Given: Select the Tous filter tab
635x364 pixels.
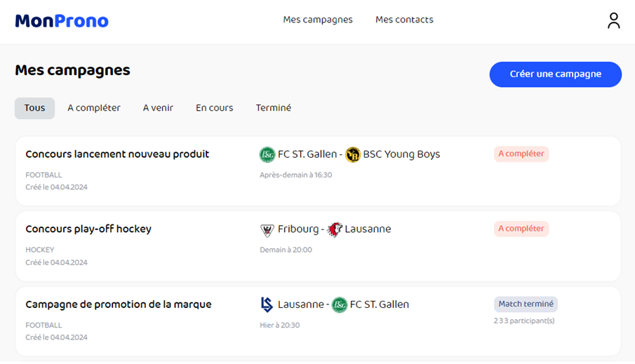Looking at the screenshot, I should [x=34, y=108].
